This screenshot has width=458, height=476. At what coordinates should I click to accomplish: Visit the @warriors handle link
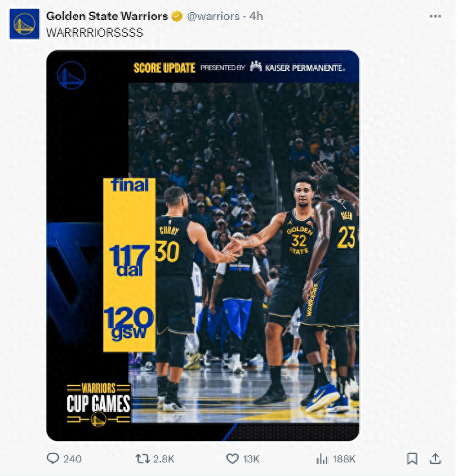click(214, 16)
